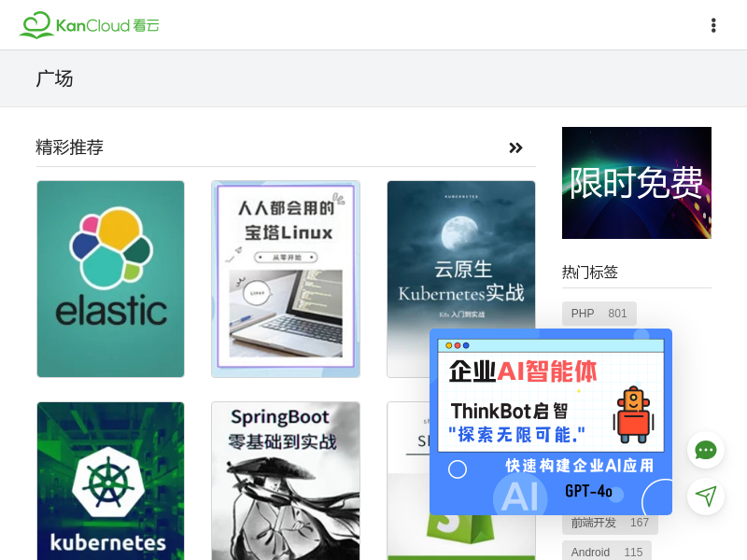This screenshot has width=747, height=560.
Task: Click the 精彩推荐 section heading
Action: (x=70, y=147)
